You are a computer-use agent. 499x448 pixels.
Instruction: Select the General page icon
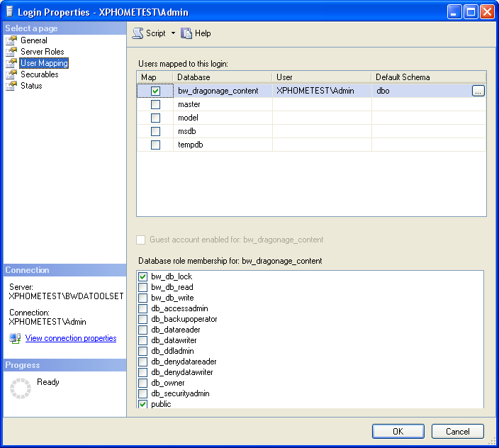click(11, 40)
